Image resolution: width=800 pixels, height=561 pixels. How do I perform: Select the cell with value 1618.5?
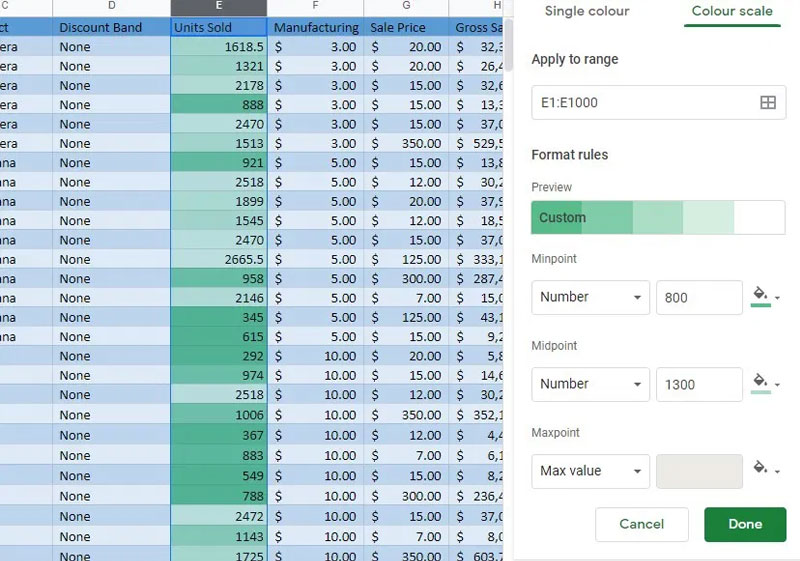click(218, 46)
